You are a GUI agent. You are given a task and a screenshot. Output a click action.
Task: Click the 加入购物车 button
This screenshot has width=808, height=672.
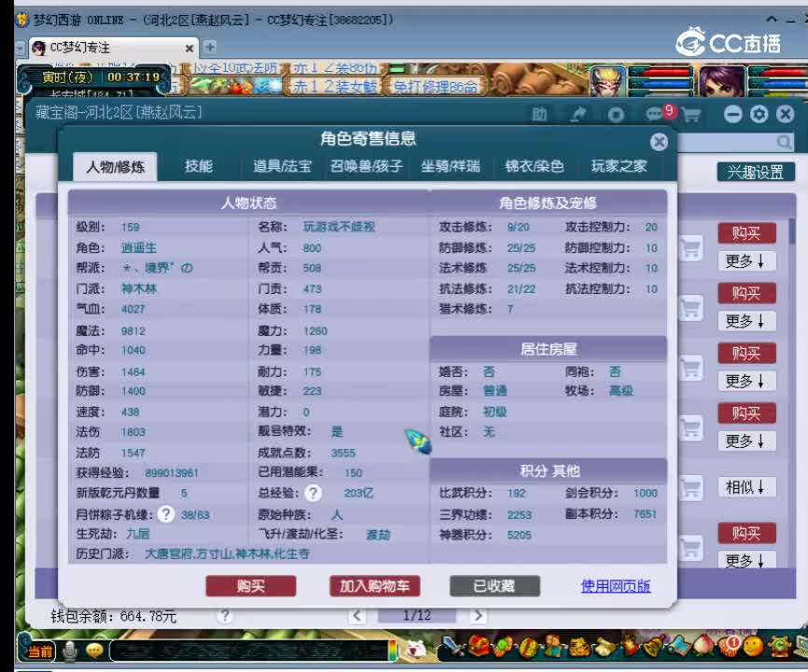(x=375, y=586)
